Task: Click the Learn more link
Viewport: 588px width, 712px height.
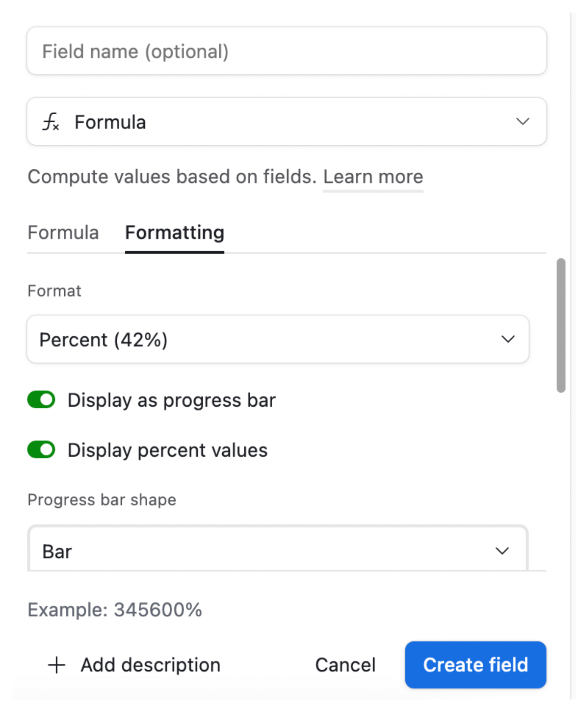Action: pyautogui.click(x=373, y=176)
